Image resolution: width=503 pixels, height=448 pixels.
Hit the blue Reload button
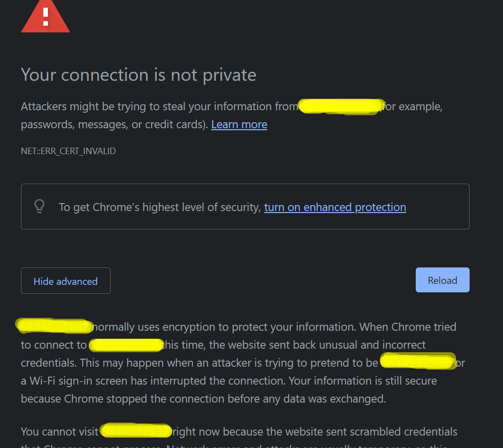point(442,280)
